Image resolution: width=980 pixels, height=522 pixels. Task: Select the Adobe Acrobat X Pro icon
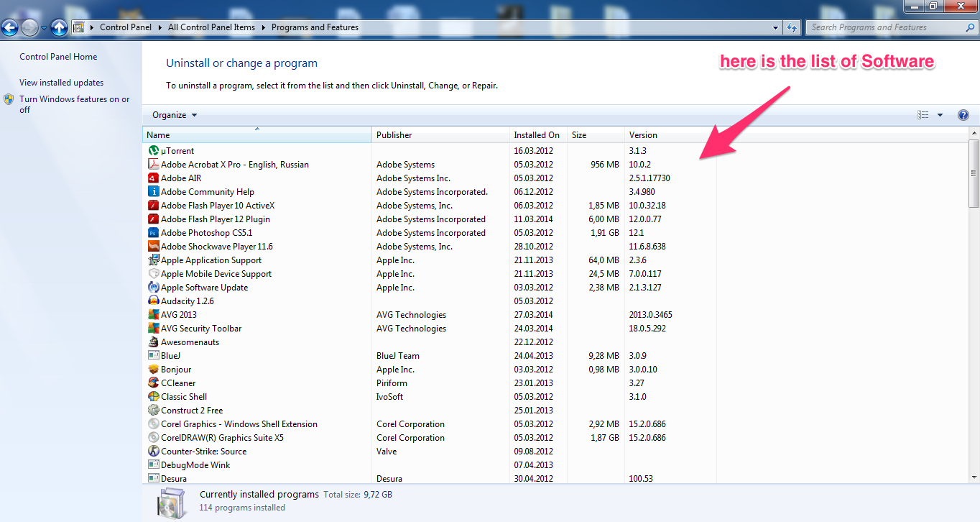153,165
